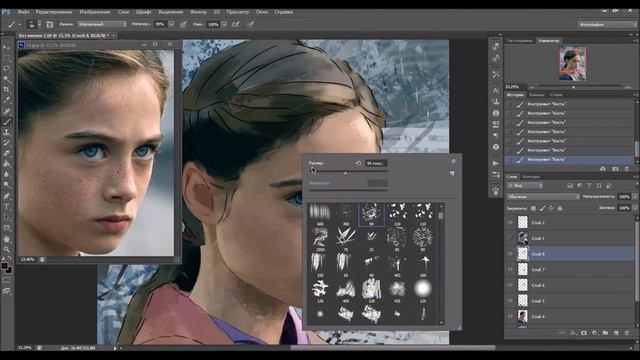Select the Move tool in the toolbar

coord(7,47)
